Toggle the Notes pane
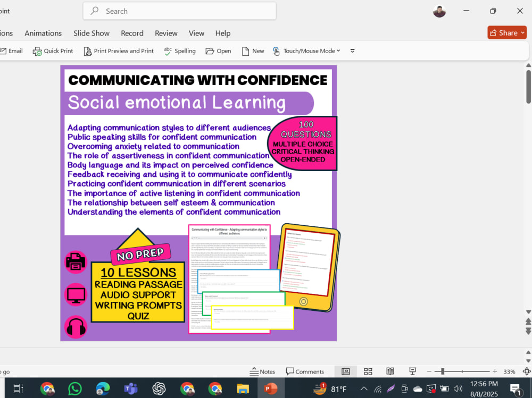Screen dimensions: 532x398 262,371
